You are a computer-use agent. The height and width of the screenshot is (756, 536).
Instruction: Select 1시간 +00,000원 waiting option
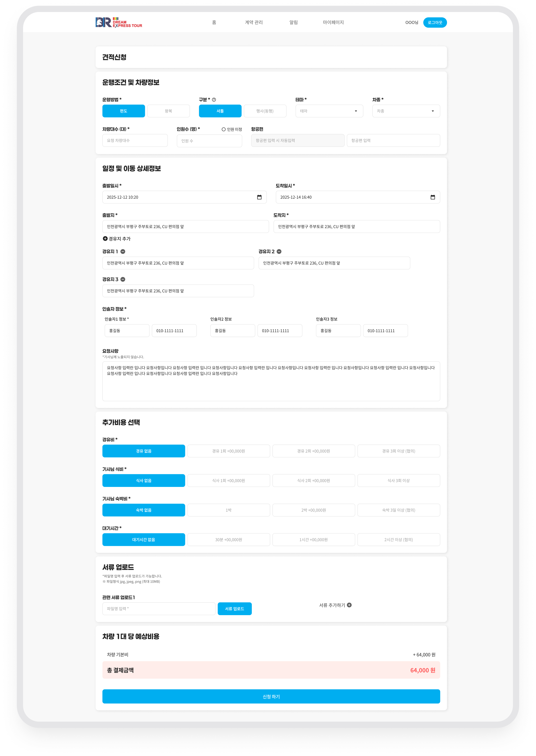pos(313,539)
